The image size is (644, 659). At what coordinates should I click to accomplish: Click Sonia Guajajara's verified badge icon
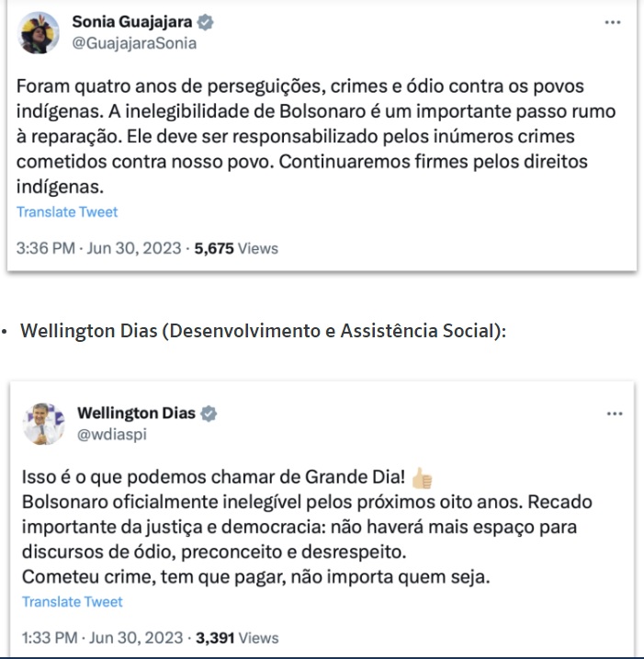(x=205, y=22)
